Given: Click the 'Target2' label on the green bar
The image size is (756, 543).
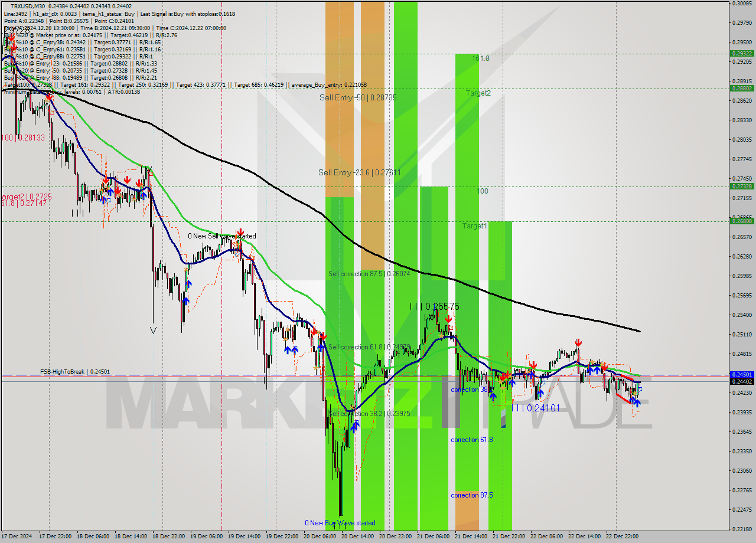Looking at the screenshot, I should (478, 93).
